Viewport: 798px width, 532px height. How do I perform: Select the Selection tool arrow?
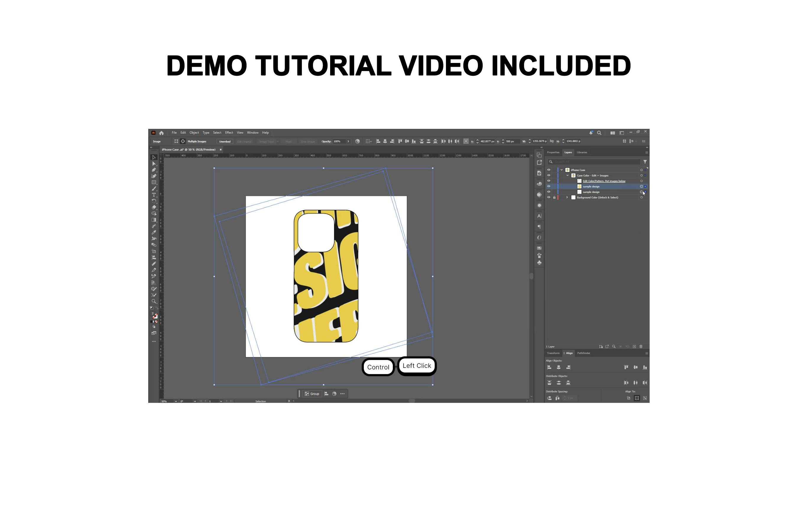154,158
